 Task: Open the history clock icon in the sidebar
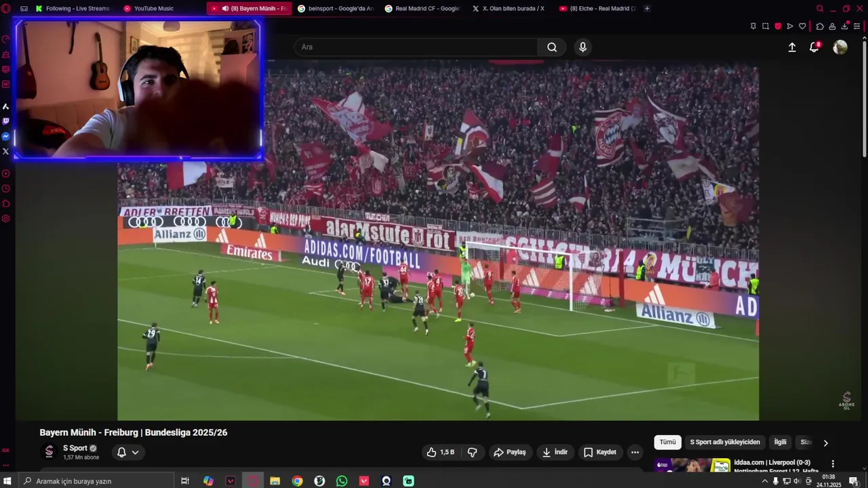6,188
